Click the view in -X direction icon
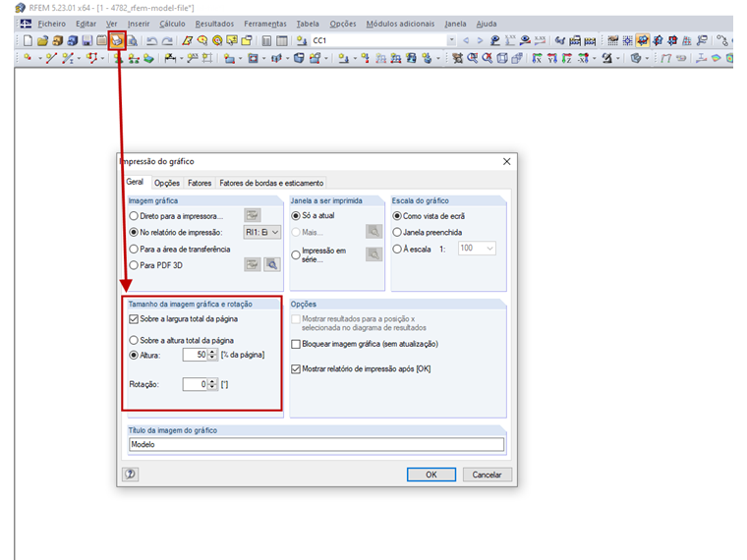The height and width of the screenshot is (560, 747). click(583, 58)
